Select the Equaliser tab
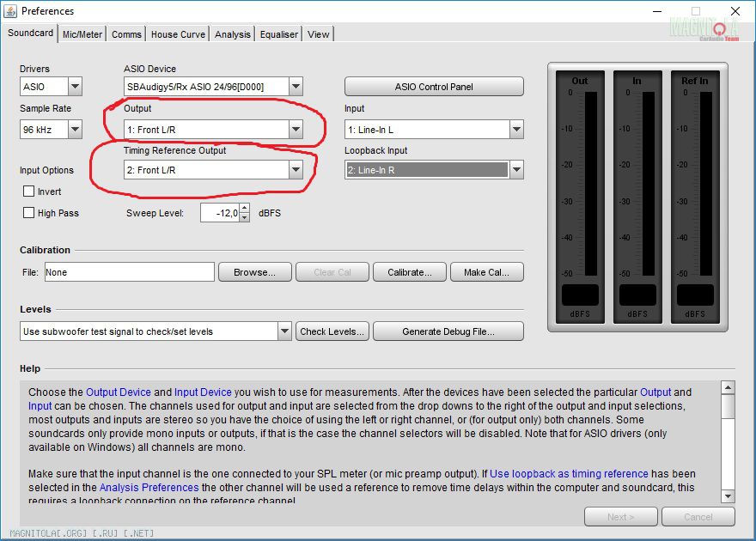The width and height of the screenshot is (756, 541). [x=279, y=34]
